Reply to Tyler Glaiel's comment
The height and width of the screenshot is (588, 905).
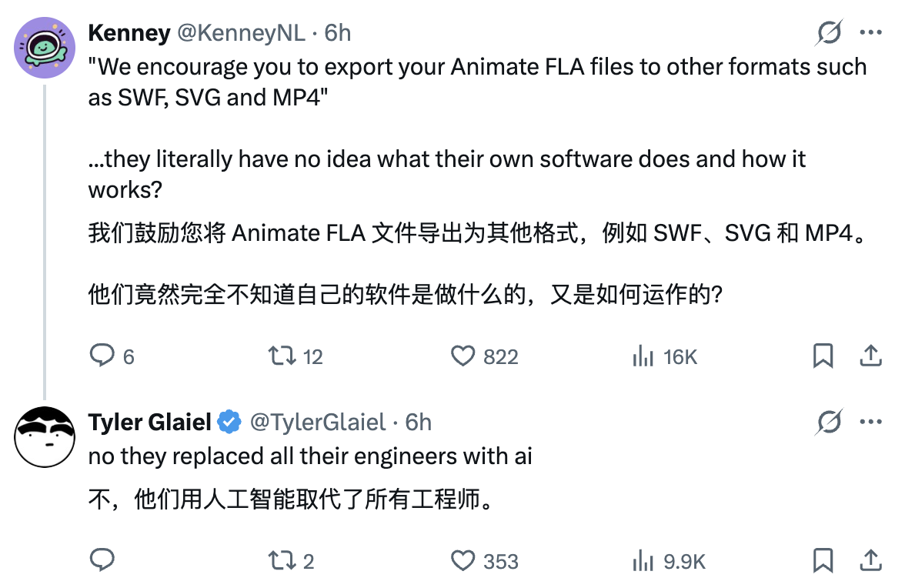pyautogui.click(x=103, y=561)
